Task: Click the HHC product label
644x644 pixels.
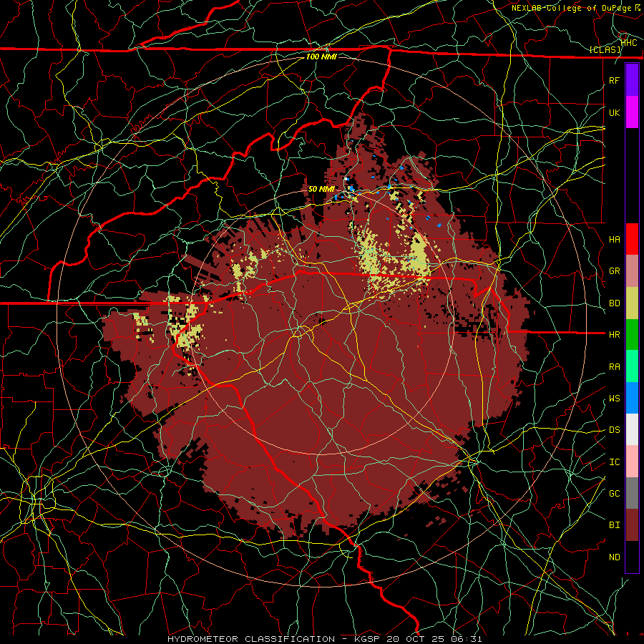Action: 629,43
